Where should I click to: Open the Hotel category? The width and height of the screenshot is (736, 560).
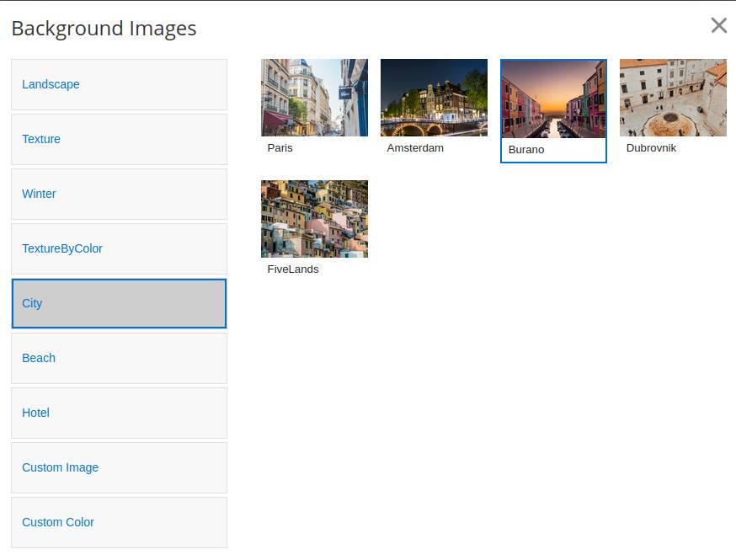pos(119,413)
